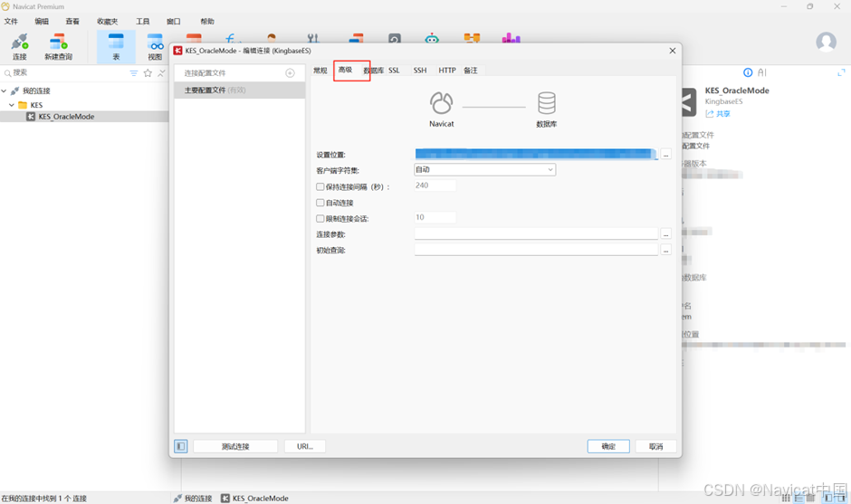Check the 自动连接 auto connect box

[320, 203]
